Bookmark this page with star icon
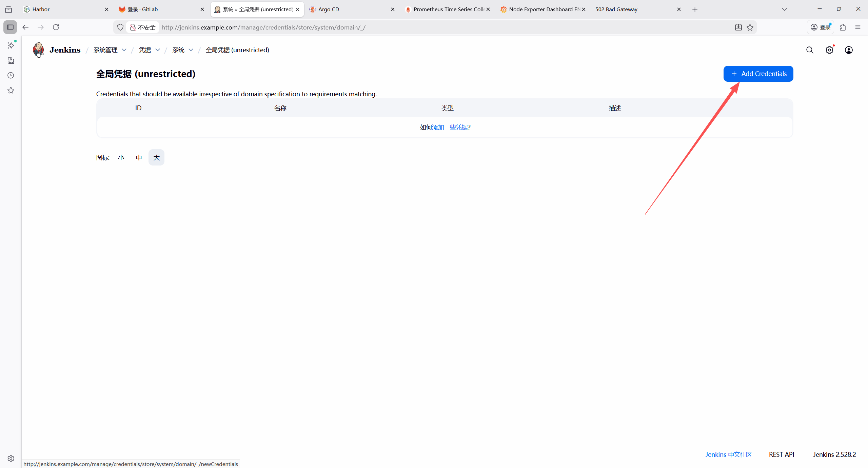The image size is (868, 468). coord(750,27)
